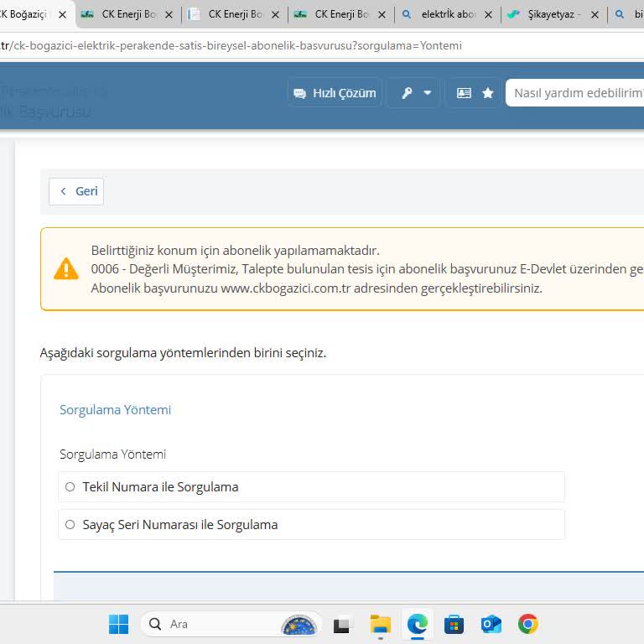Open Google Chrome from the taskbar
The width and height of the screenshot is (644, 644).
(527, 624)
